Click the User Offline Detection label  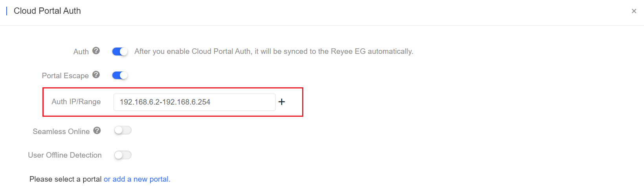[x=65, y=155]
